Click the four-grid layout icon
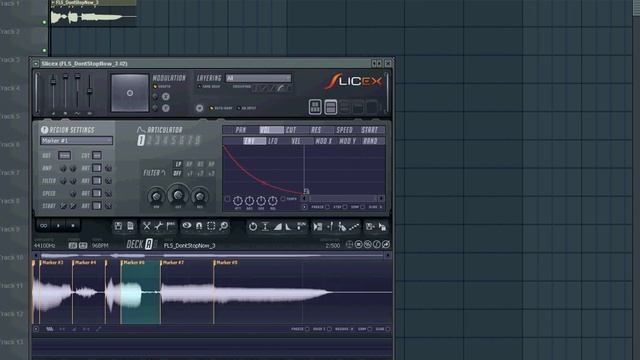The height and width of the screenshot is (360, 640). point(315,107)
